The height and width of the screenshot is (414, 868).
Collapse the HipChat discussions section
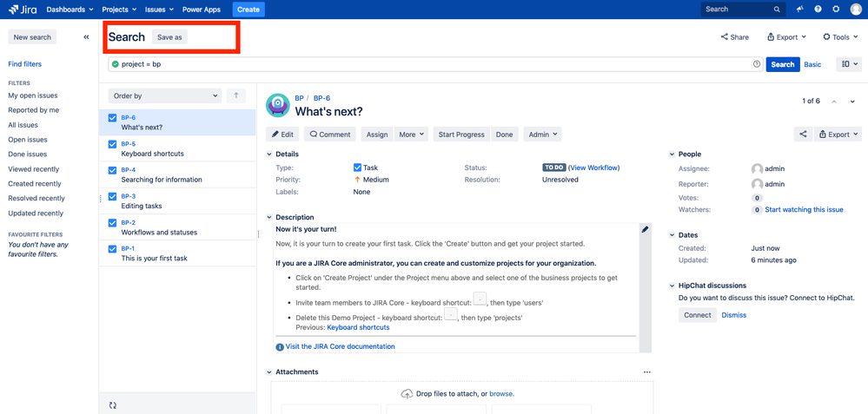click(672, 286)
